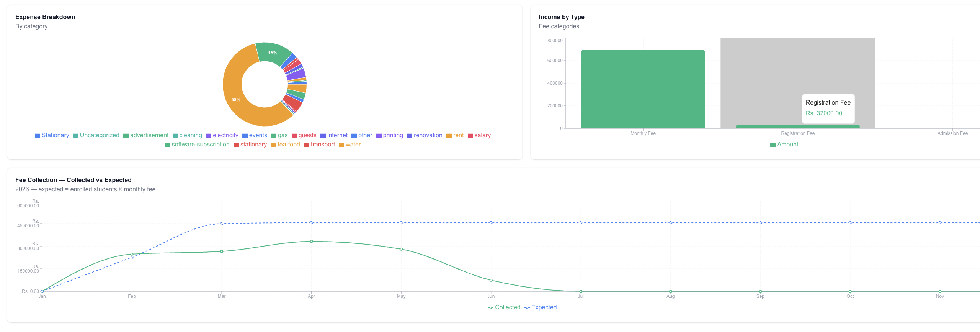Screen dimensions: 980x332
Task: Toggle the tea-food legend item
Action: tap(285, 145)
